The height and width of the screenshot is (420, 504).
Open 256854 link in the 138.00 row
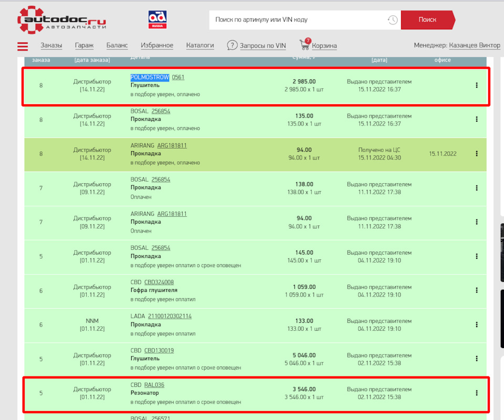[161, 180]
